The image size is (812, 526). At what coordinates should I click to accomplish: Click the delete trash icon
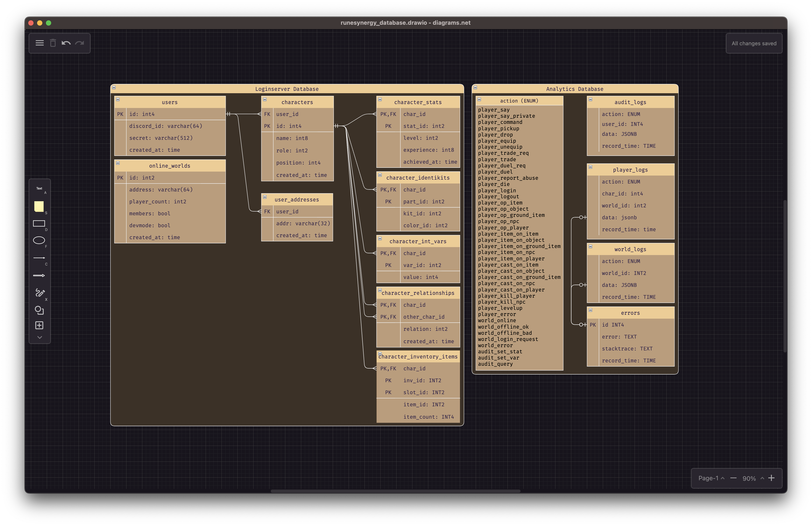(x=53, y=43)
